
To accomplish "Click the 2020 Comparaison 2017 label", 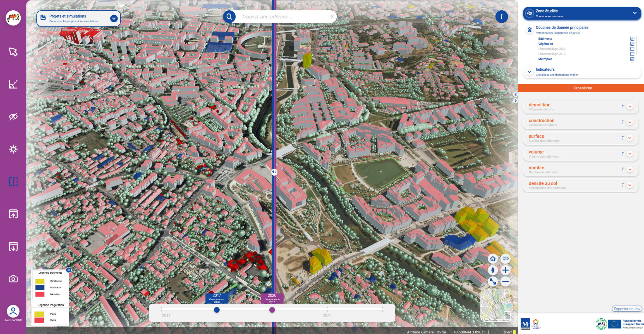I will point(272,298).
